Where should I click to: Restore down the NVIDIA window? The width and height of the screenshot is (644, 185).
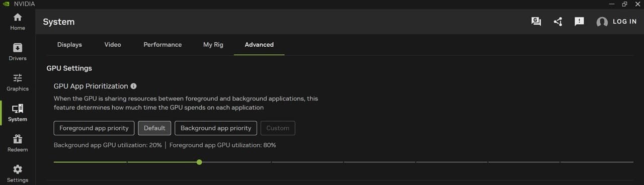click(x=624, y=4)
